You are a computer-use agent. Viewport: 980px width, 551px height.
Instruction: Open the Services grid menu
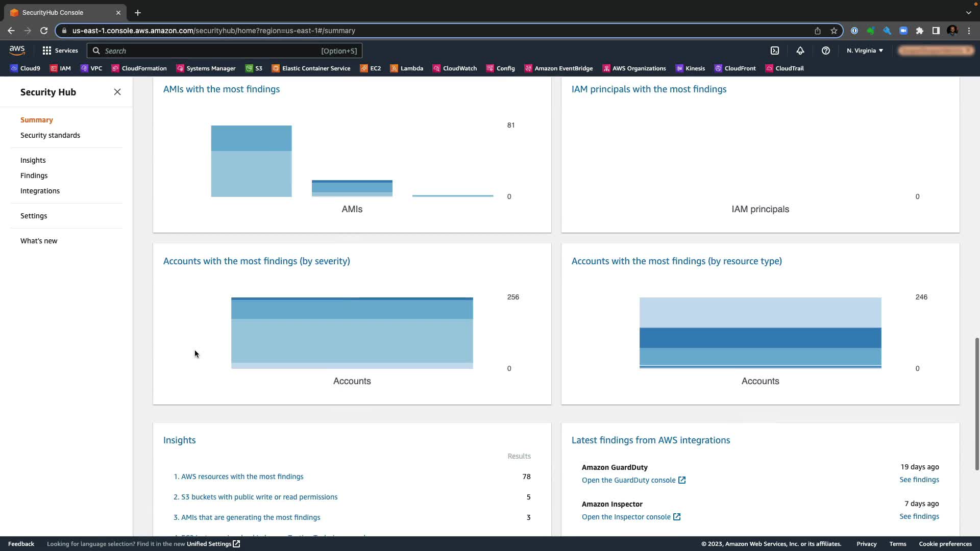60,51
